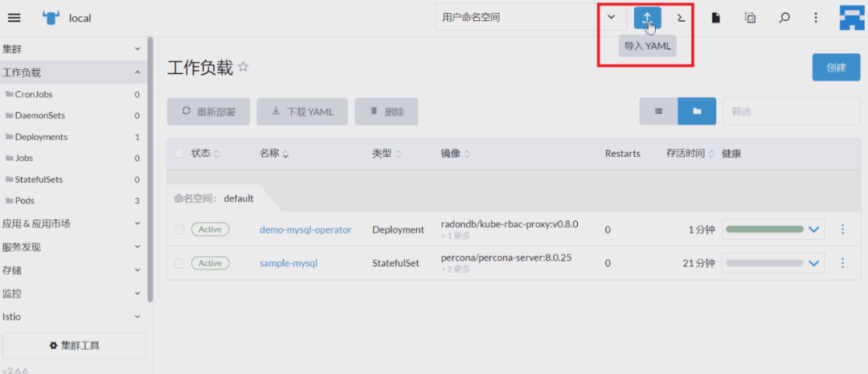Tick the select-all checkbox in the table header
Screen dimensions: 868x374
tap(179, 154)
